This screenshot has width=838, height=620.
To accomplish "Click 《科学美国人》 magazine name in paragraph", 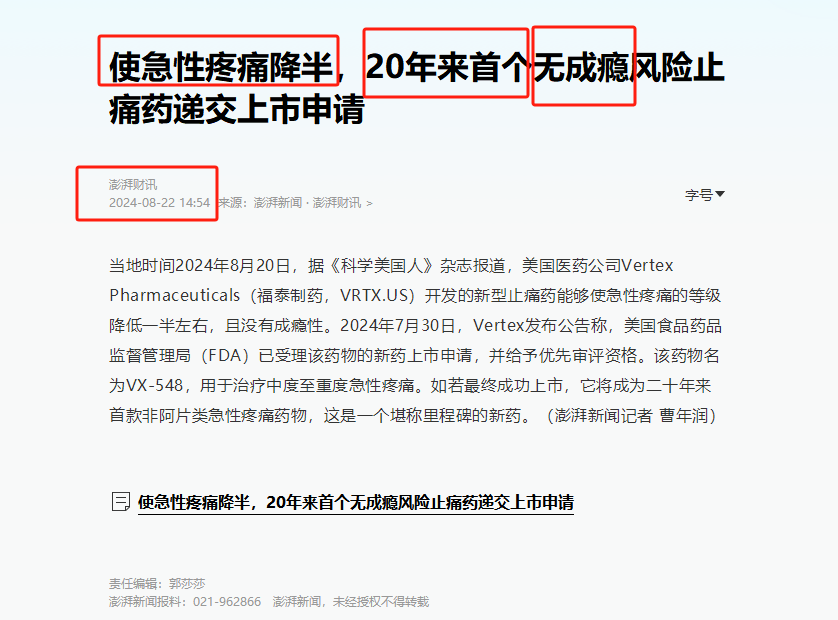I will [x=382, y=266].
